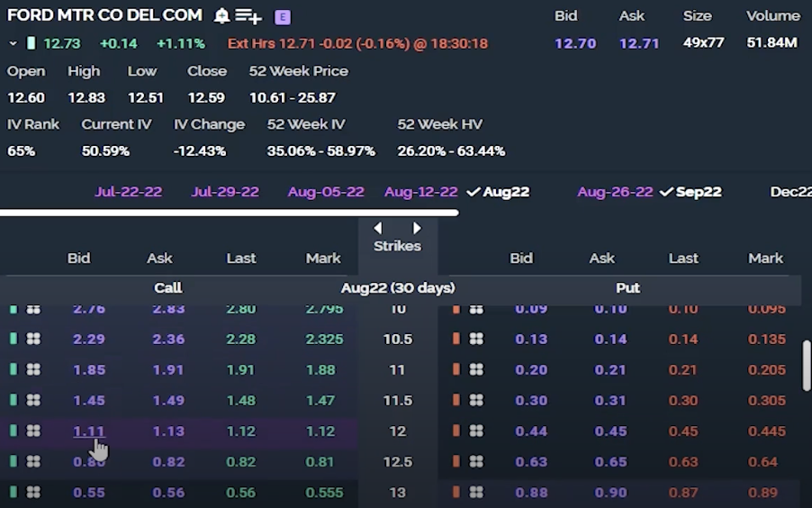Open put grid icon for strike 10.5
This screenshot has width=812, height=508.
point(476,339)
